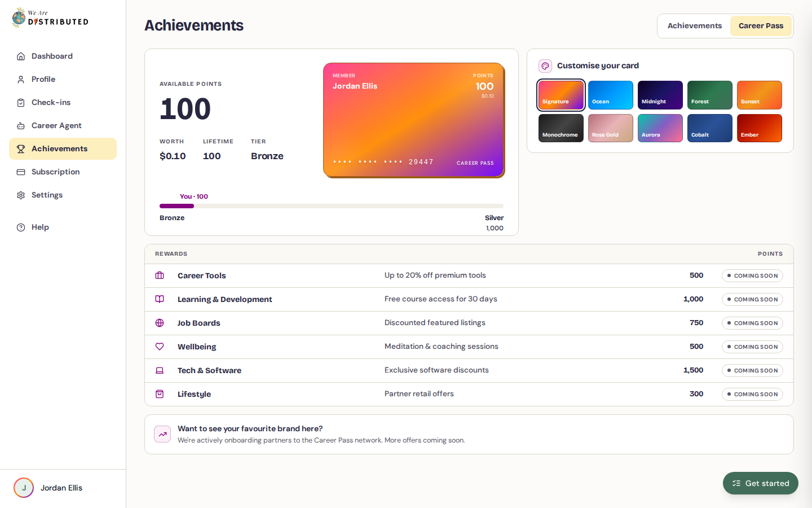Image resolution: width=812 pixels, height=508 pixels.
Task: Open the Subscription page in the sidebar
Action: (x=63, y=172)
